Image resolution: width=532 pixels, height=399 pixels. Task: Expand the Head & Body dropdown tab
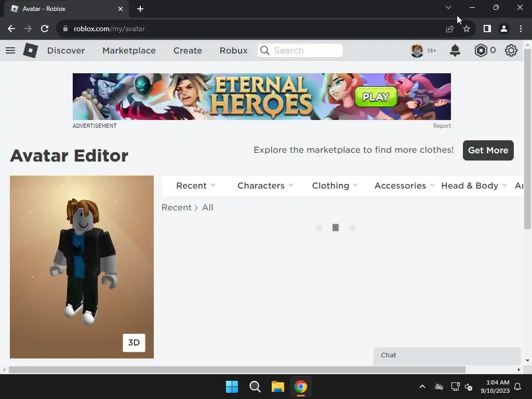coord(474,185)
